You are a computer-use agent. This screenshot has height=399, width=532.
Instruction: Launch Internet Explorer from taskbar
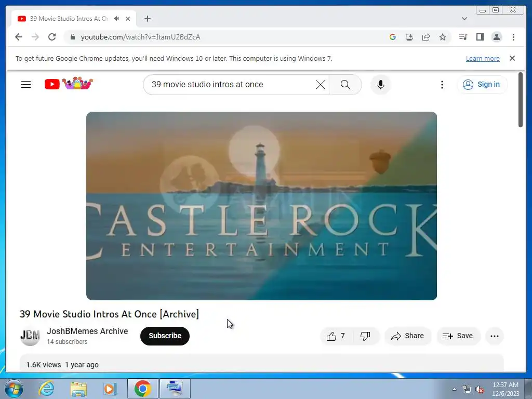click(46, 389)
